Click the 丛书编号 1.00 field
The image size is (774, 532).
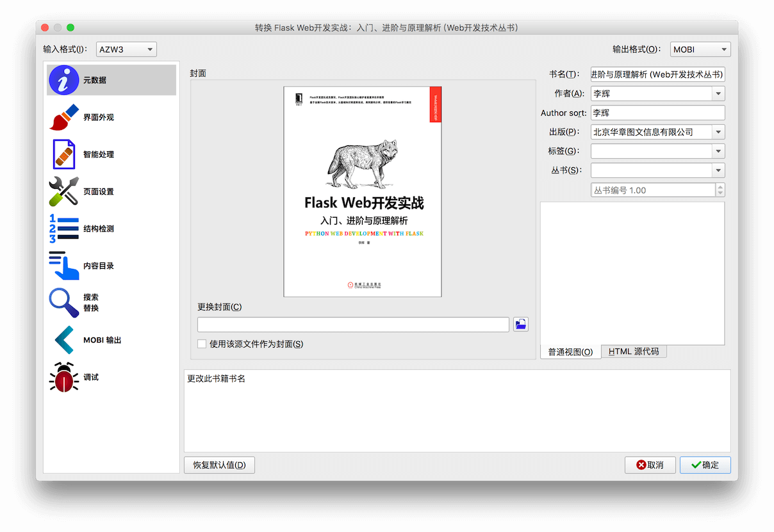[653, 190]
